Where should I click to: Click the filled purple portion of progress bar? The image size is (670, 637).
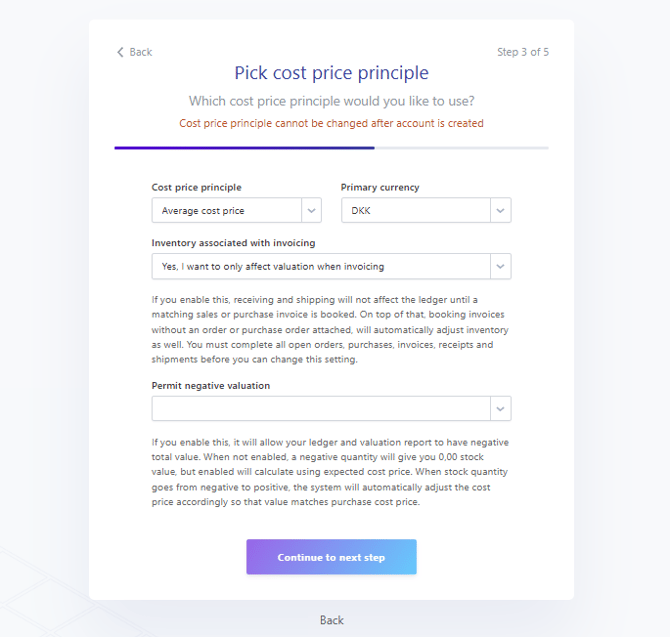point(244,148)
